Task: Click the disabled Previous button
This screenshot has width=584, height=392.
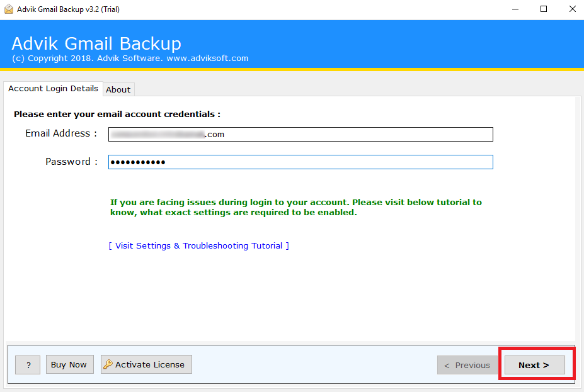Action: [467, 365]
